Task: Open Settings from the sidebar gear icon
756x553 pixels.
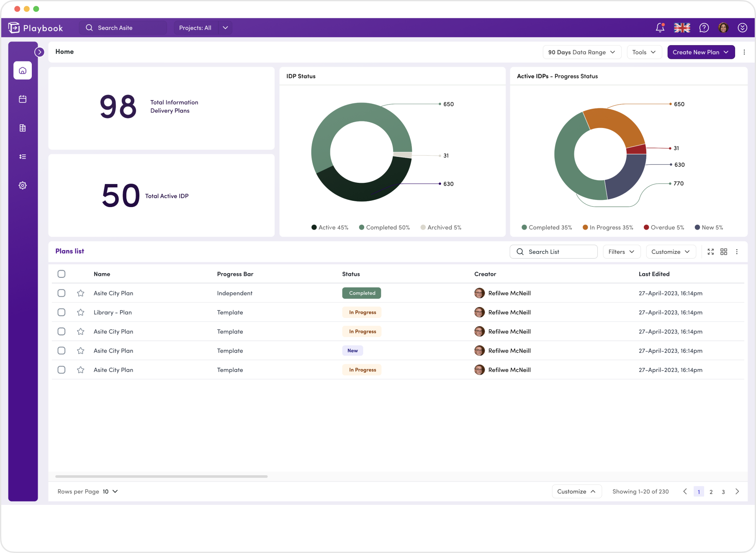Action: point(22,185)
